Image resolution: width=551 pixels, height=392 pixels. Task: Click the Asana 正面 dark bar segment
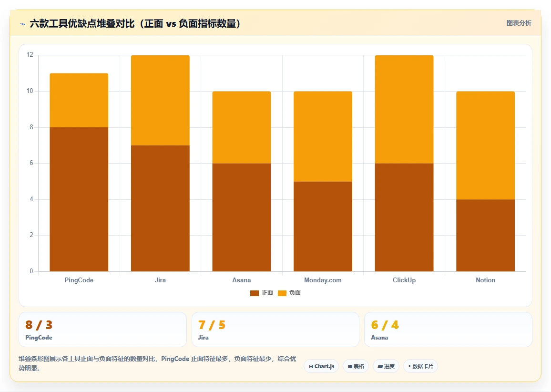pos(241,217)
